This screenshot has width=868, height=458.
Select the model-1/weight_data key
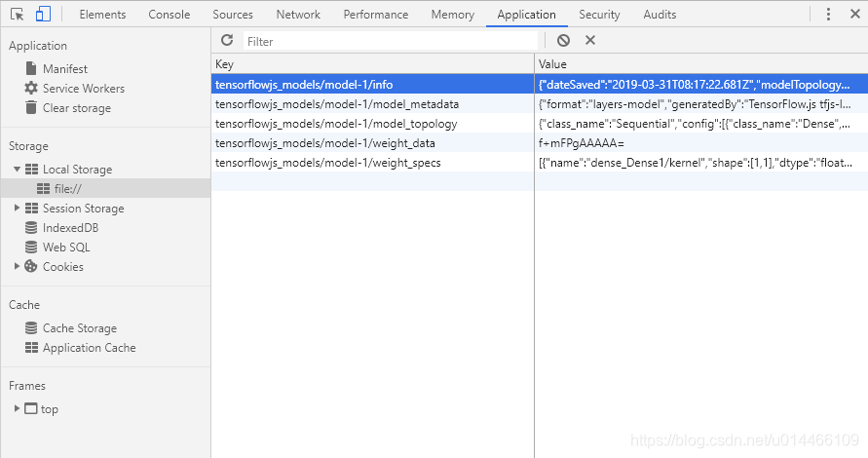pyautogui.click(x=372, y=142)
